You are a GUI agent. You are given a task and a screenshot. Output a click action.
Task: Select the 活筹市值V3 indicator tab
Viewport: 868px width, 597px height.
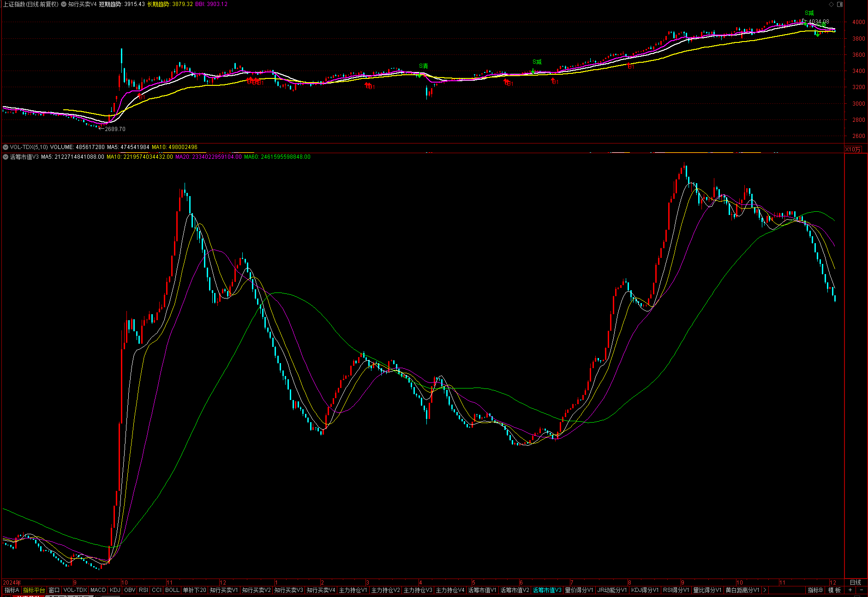[547, 590]
